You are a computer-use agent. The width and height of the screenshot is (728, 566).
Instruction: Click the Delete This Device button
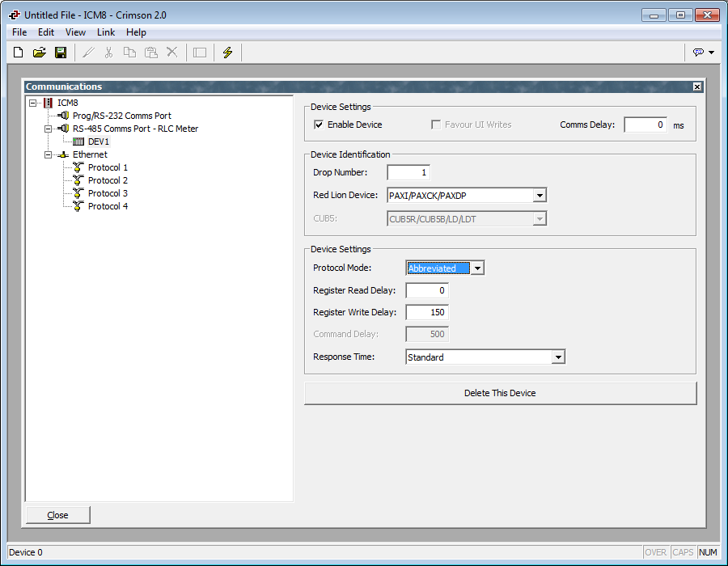click(500, 393)
